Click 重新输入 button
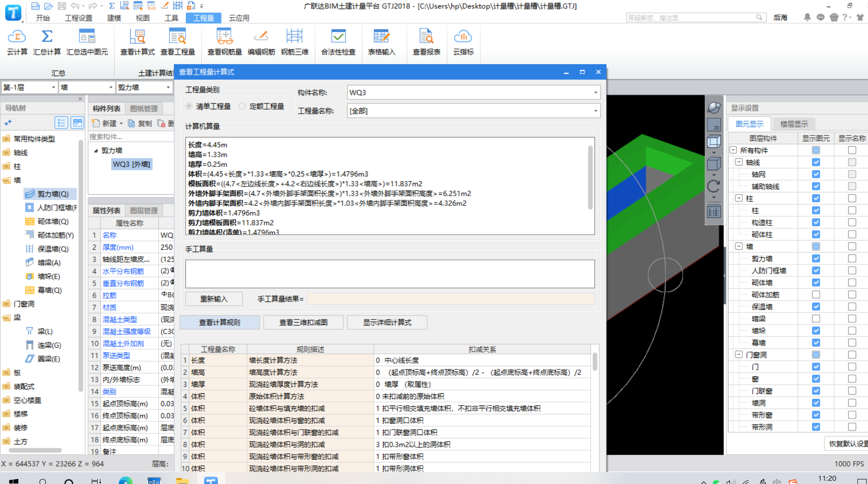 [x=214, y=299]
